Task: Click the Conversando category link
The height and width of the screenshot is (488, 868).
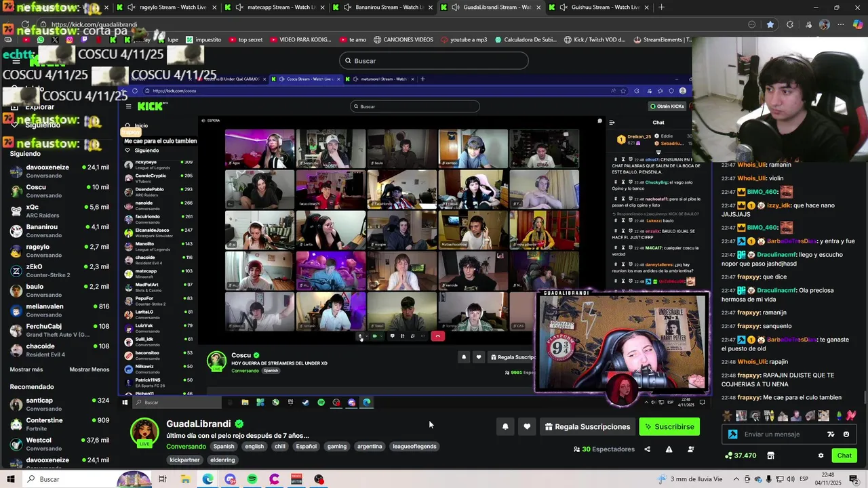Action: pos(186,447)
